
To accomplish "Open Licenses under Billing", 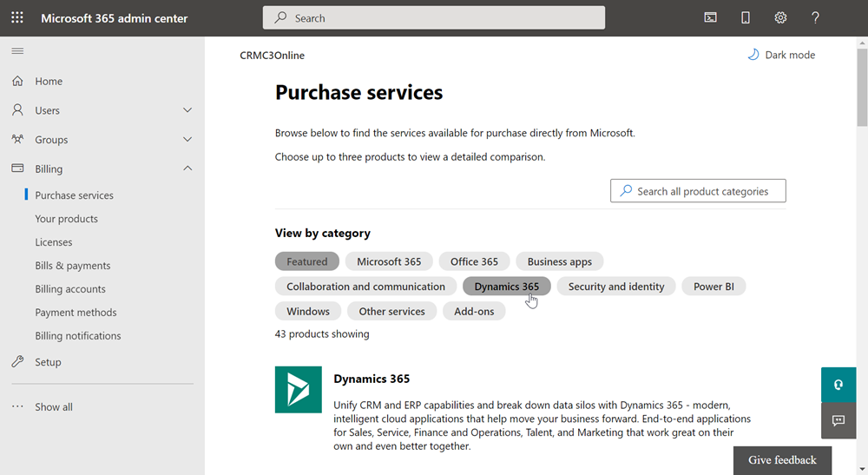I will [x=54, y=242].
